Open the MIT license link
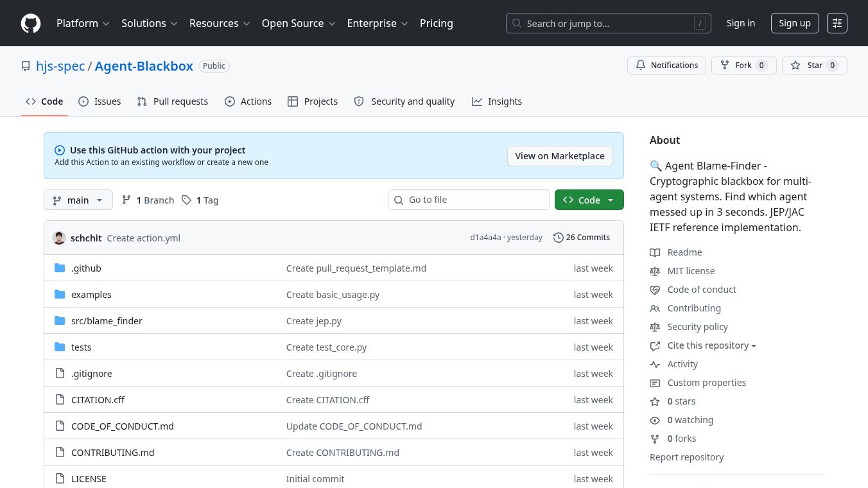 pyautogui.click(x=691, y=271)
